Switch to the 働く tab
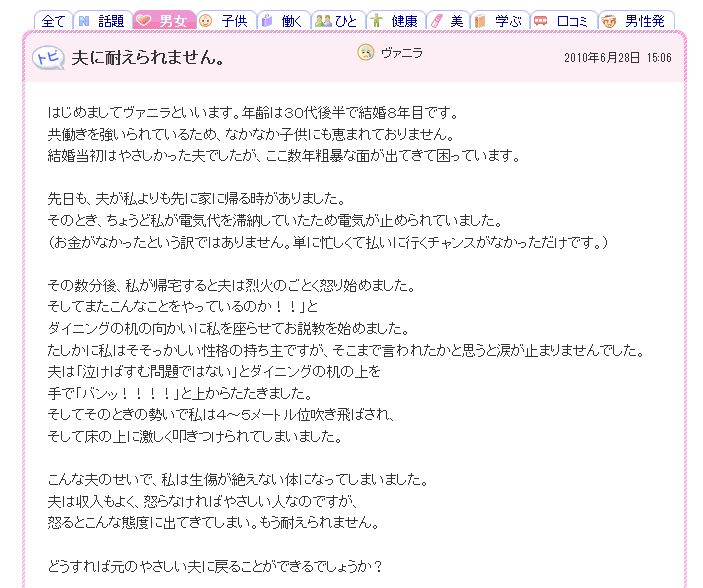 click(283, 21)
